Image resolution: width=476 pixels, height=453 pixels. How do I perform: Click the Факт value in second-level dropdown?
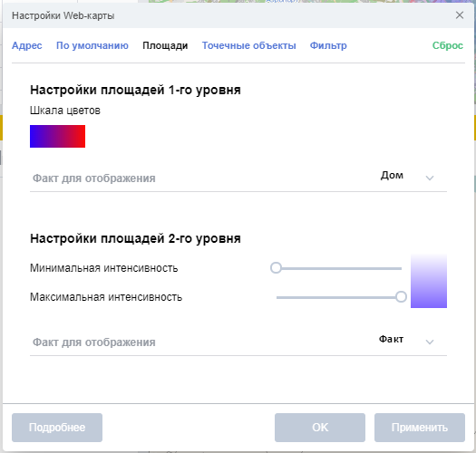click(x=391, y=339)
